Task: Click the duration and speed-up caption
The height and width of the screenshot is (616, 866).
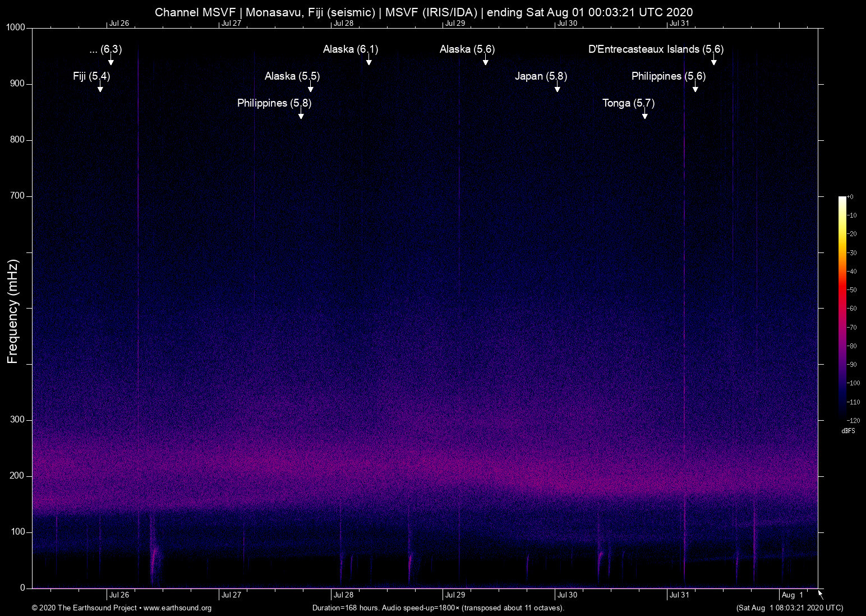Action: 438,608
